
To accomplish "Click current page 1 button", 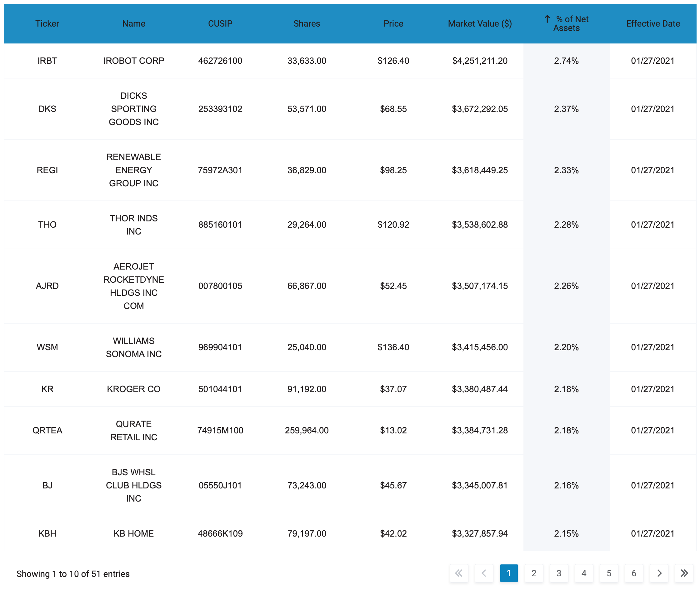I will pos(508,573).
